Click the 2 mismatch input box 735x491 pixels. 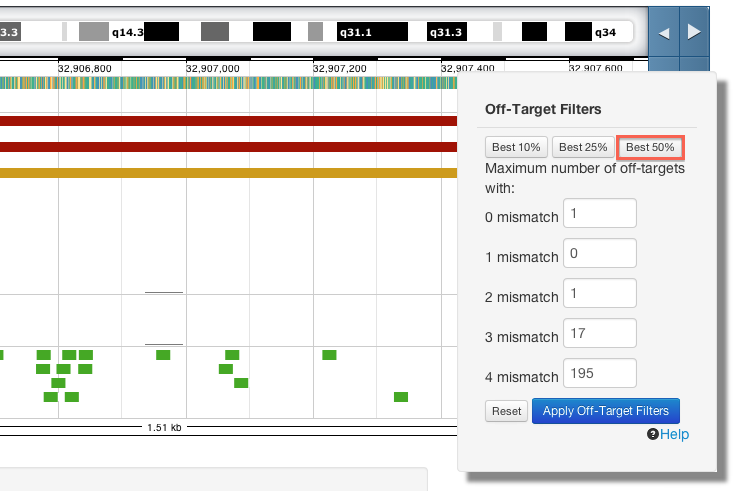click(x=600, y=294)
